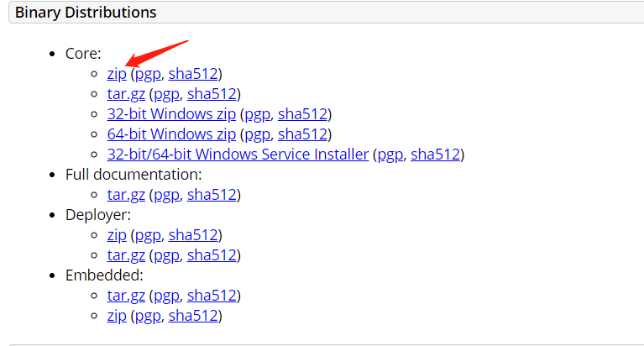This screenshot has width=644, height=346.
Task: View sha512 for Deployer tar.gz
Action: tap(212, 255)
